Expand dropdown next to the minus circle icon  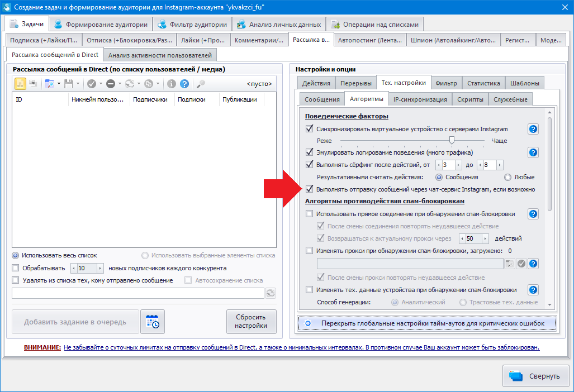[119, 84]
